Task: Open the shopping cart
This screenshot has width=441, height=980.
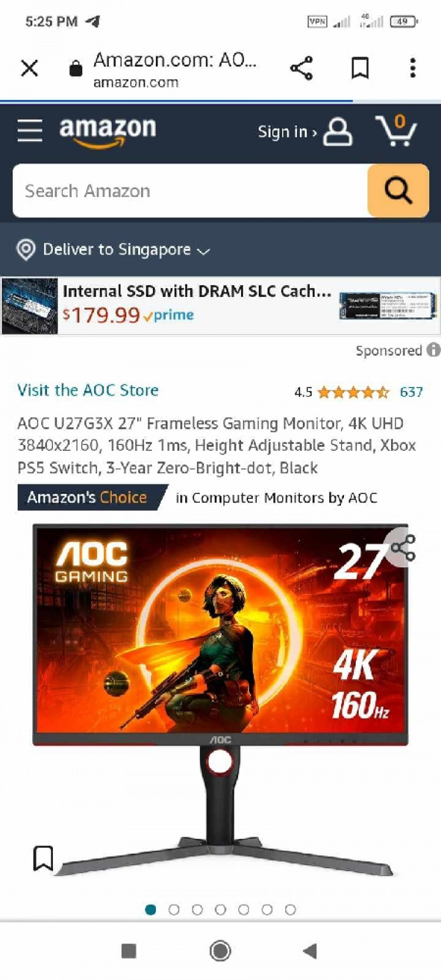Action: [396, 131]
